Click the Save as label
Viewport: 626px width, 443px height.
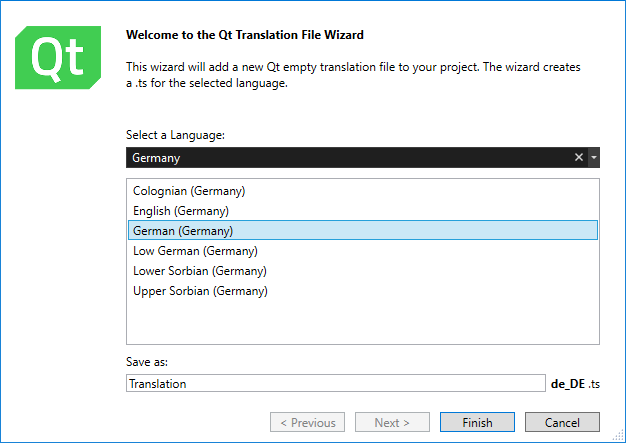pos(147,361)
